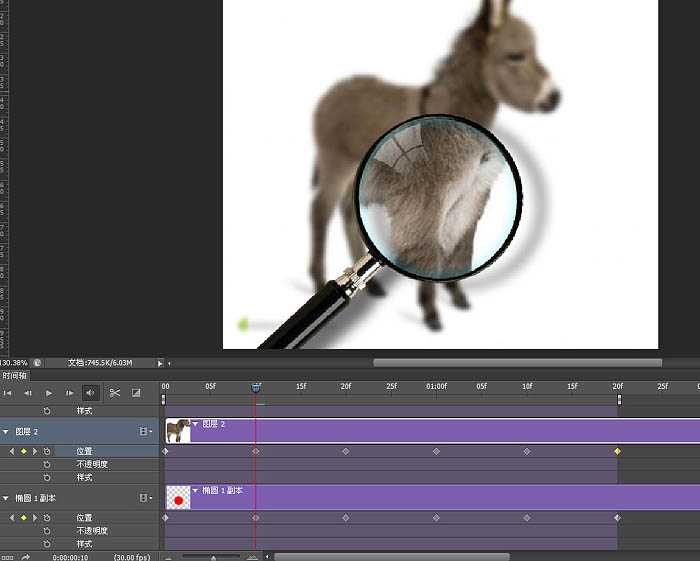Toggle stopwatch for 图层 2 不透明度
Image resolution: width=700 pixels, height=561 pixels.
tap(47, 464)
